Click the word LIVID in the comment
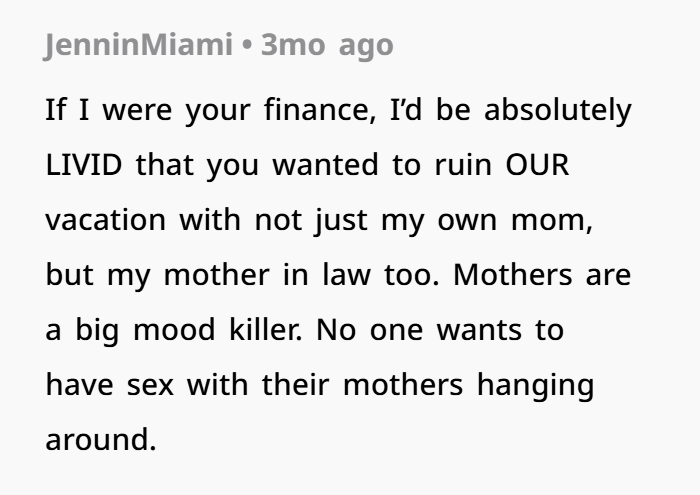 tap(84, 165)
